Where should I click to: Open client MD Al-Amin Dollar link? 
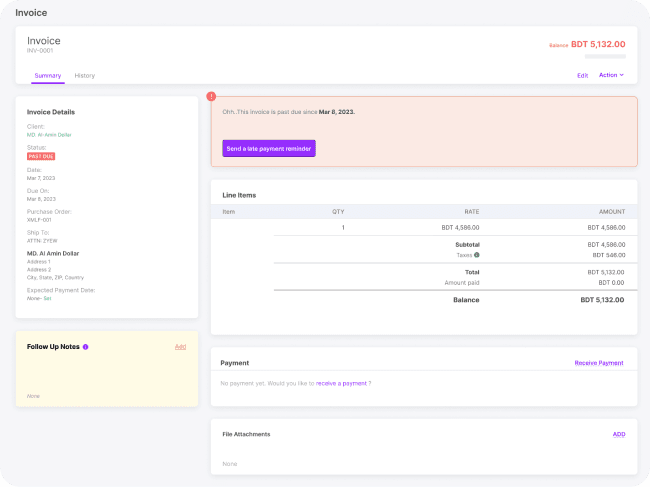point(54,134)
